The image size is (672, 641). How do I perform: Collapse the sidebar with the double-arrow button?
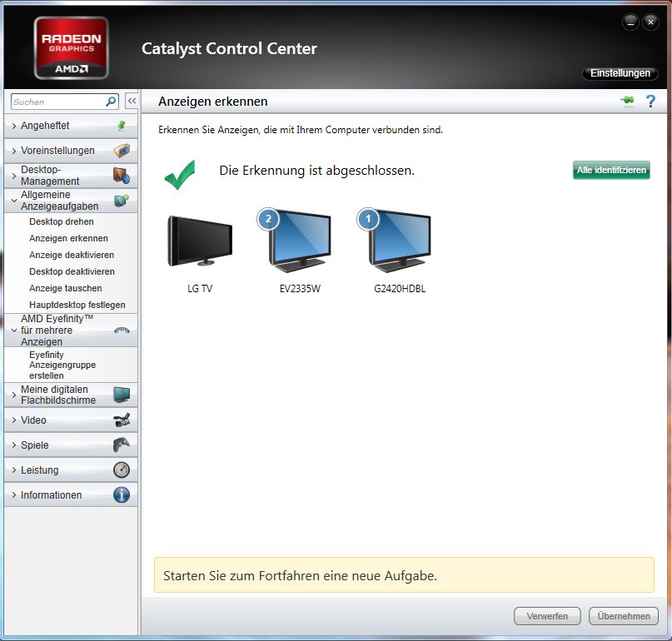pyautogui.click(x=132, y=101)
